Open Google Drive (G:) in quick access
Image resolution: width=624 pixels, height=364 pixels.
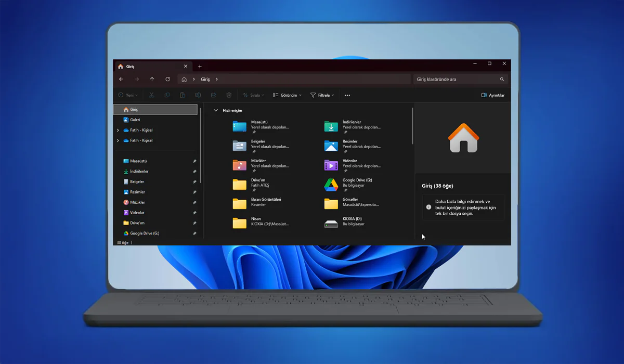click(348, 185)
